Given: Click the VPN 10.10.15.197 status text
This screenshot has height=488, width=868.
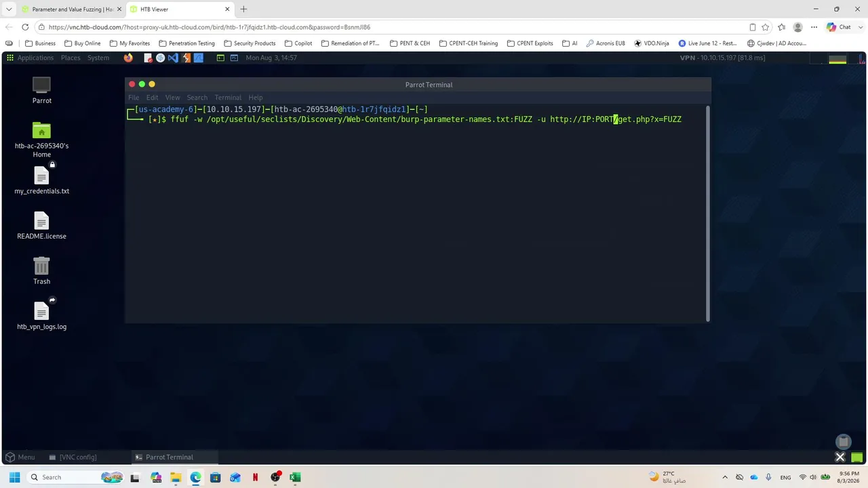Looking at the screenshot, I should pyautogui.click(x=723, y=58).
